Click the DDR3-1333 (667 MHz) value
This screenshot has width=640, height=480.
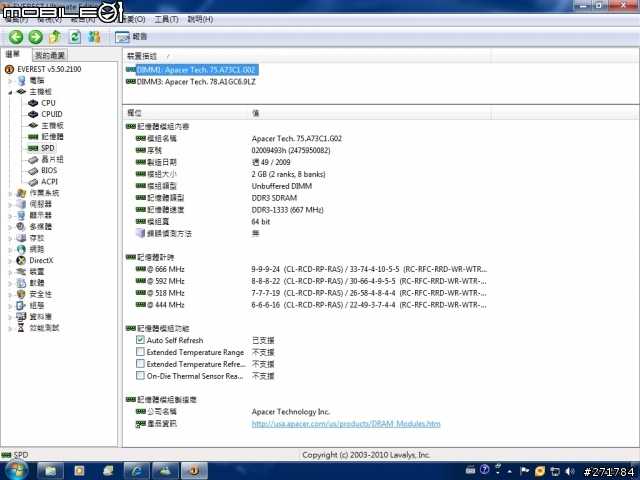(287, 210)
